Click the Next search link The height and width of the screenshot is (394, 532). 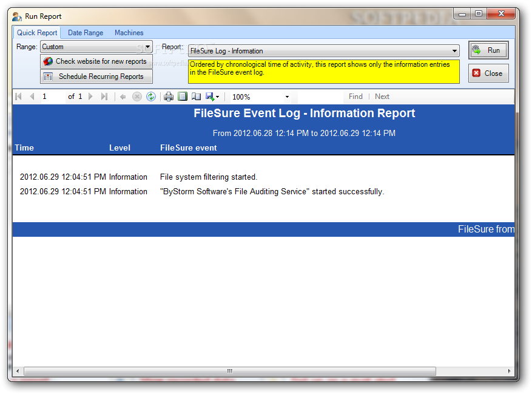point(382,97)
